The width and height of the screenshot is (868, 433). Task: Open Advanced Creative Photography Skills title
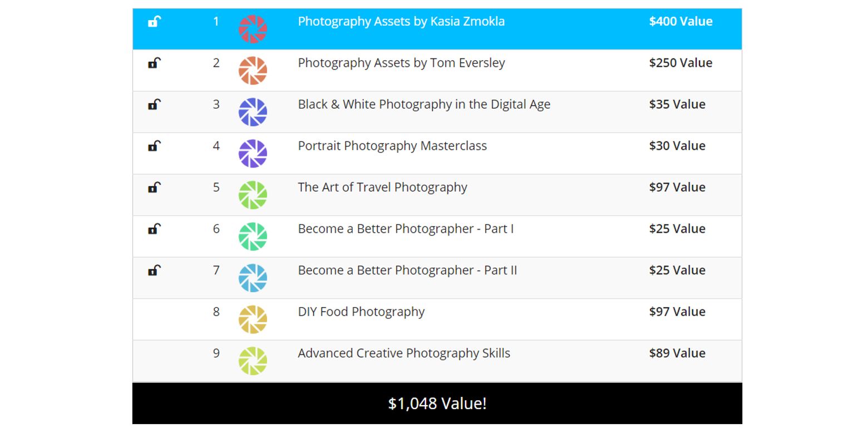(x=404, y=353)
